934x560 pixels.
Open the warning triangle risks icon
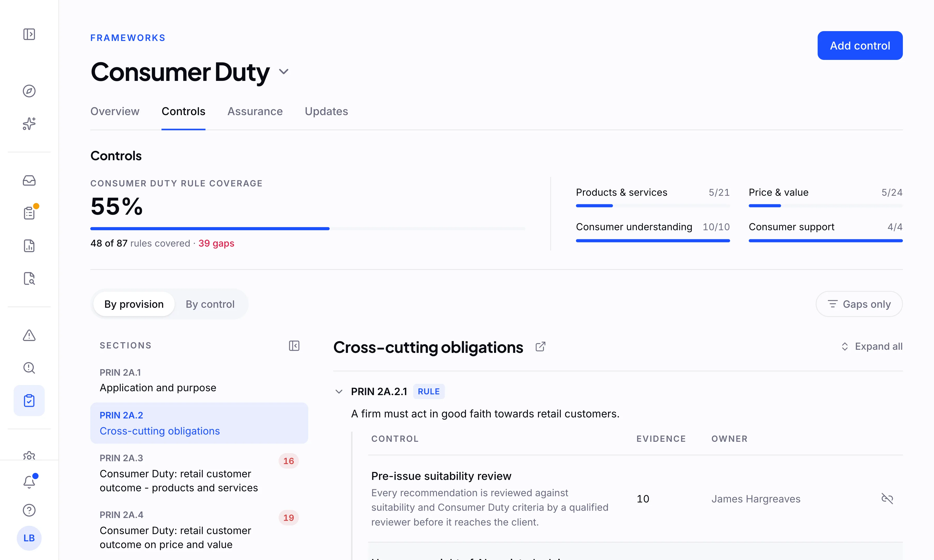click(29, 335)
